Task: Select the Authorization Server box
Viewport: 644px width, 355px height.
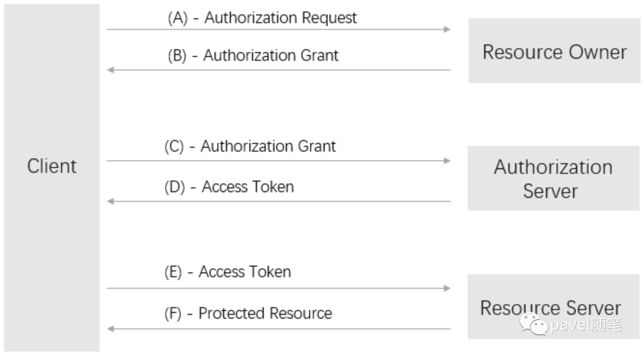Action: point(553,178)
